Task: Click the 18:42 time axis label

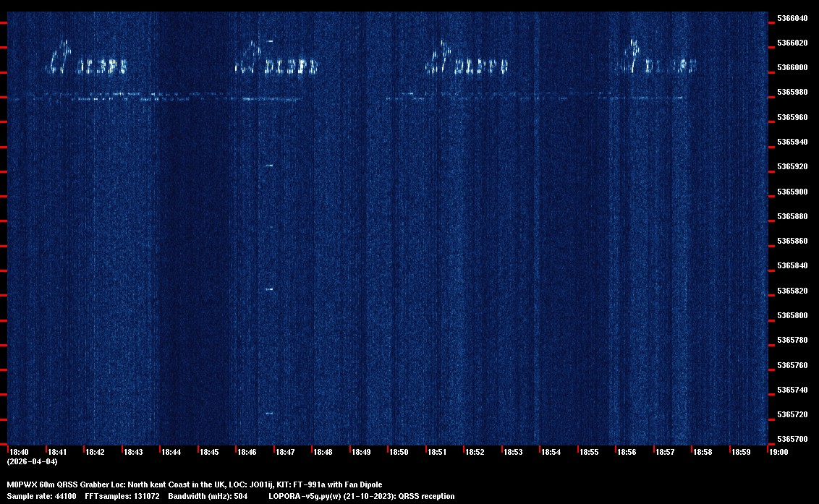Action: coord(95,452)
